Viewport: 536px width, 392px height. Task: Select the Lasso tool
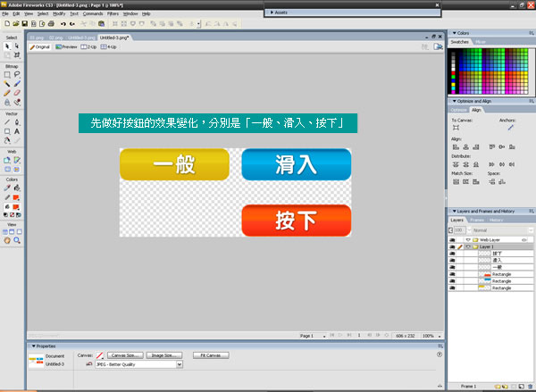click(17, 74)
